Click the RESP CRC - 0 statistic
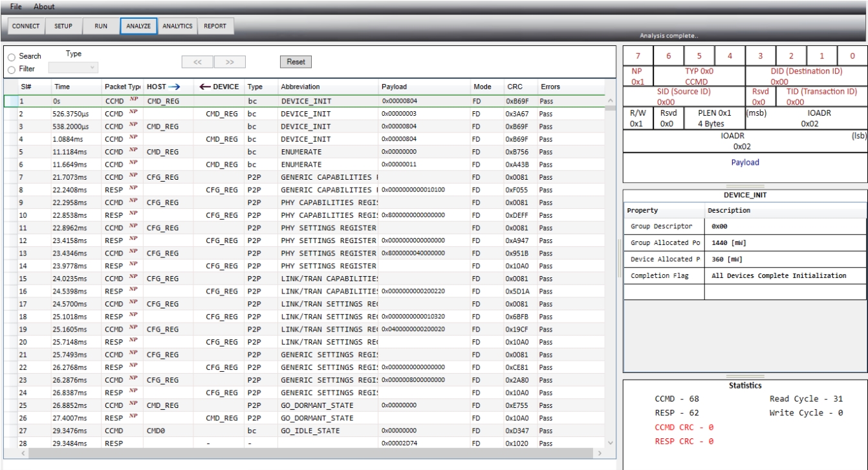This screenshot has height=470, width=868. [684, 441]
